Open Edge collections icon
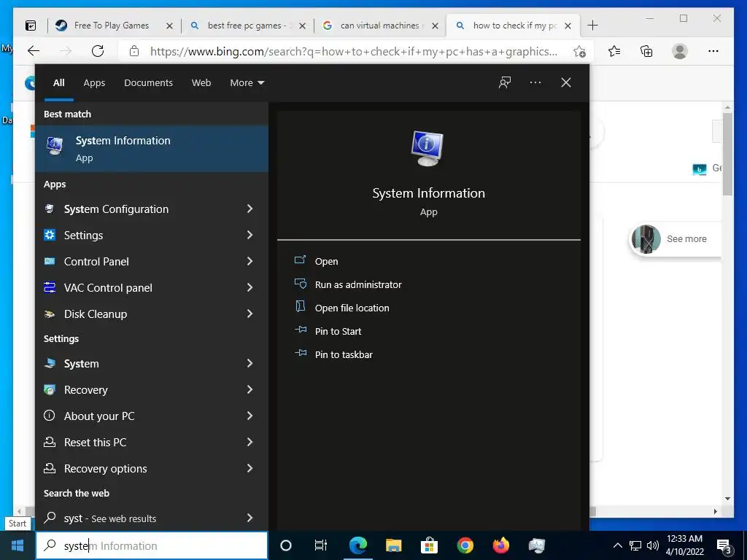747x560 pixels. [x=646, y=51]
